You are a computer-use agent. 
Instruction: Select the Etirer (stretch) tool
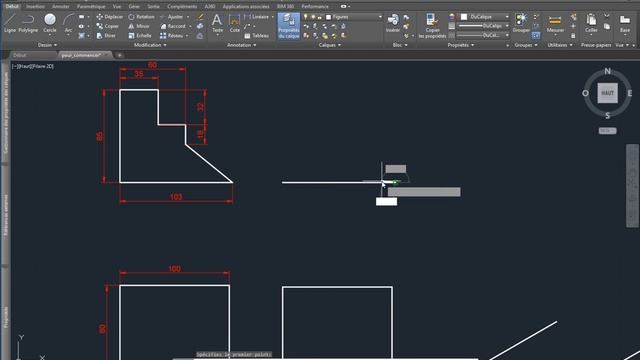(106, 36)
